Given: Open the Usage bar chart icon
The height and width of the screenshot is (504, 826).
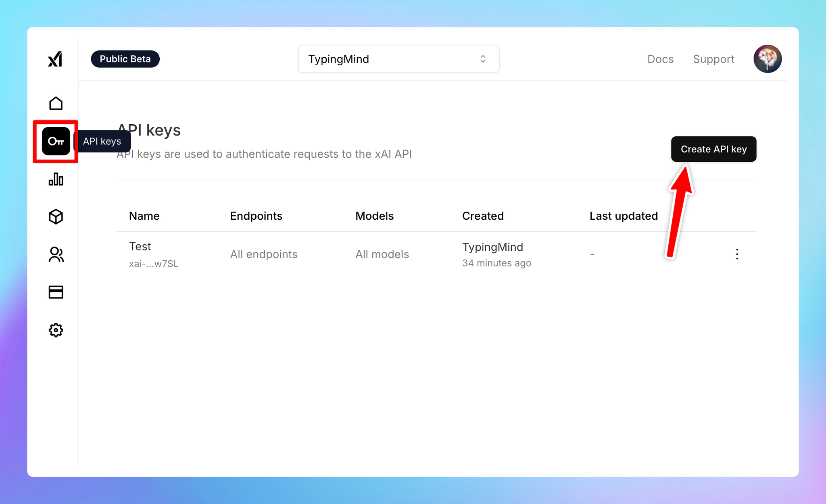Looking at the screenshot, I should [56, 179].
